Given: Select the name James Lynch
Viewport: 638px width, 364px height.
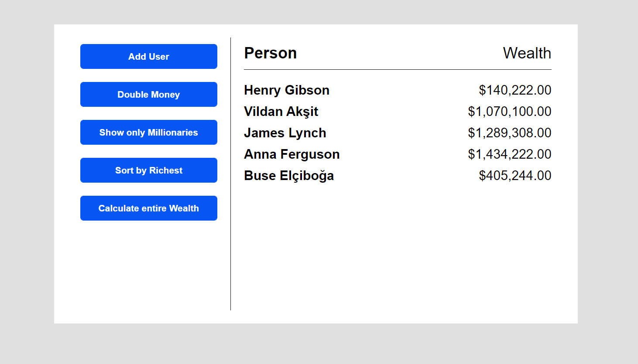Looking at the screenshot, I should [285, 133].
